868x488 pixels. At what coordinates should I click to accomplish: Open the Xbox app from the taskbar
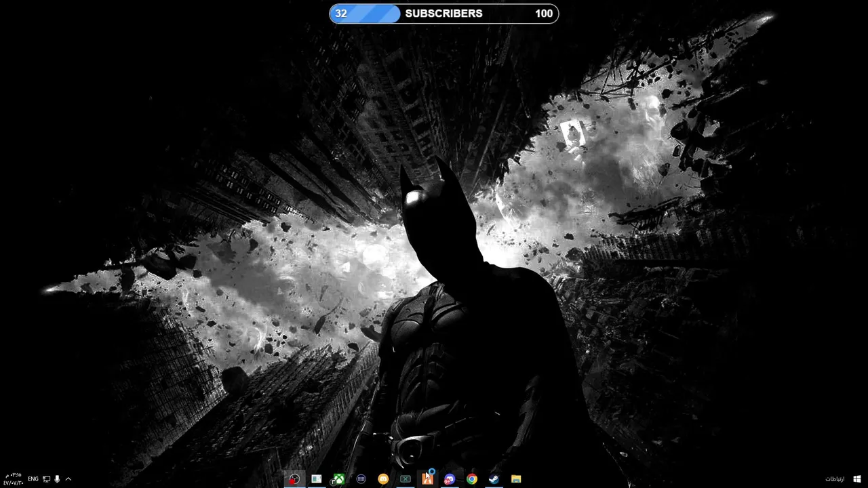click(x=338, y=479)
